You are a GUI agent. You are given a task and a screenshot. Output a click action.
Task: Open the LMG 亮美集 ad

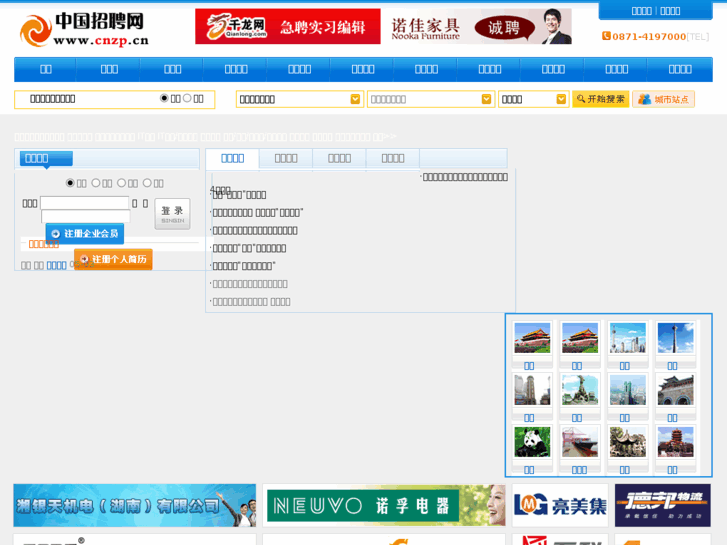(560, 505)
